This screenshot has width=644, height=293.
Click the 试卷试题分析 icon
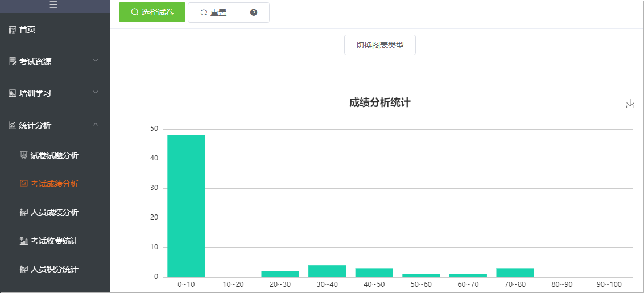click(x=24, y=155)
